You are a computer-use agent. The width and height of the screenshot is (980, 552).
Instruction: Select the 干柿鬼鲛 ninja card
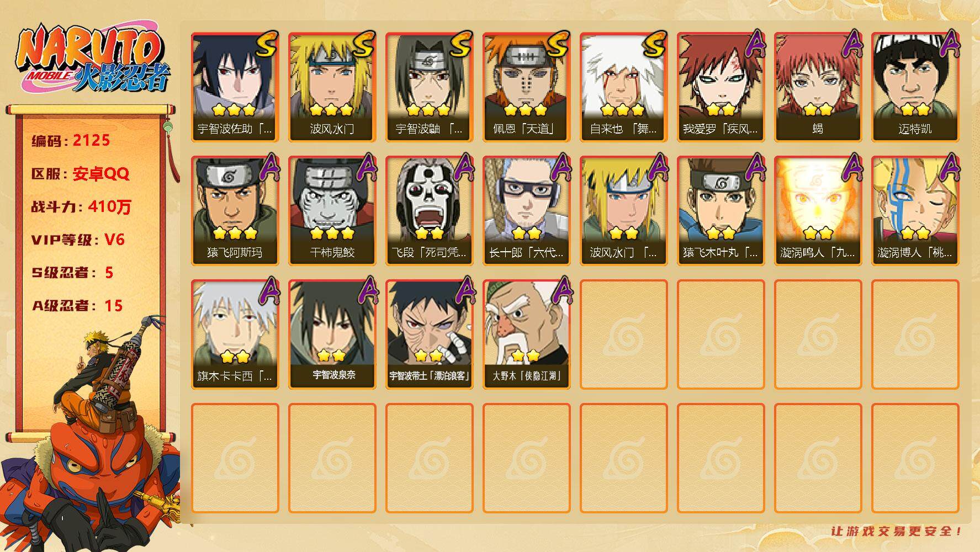[x=332, y=211]
